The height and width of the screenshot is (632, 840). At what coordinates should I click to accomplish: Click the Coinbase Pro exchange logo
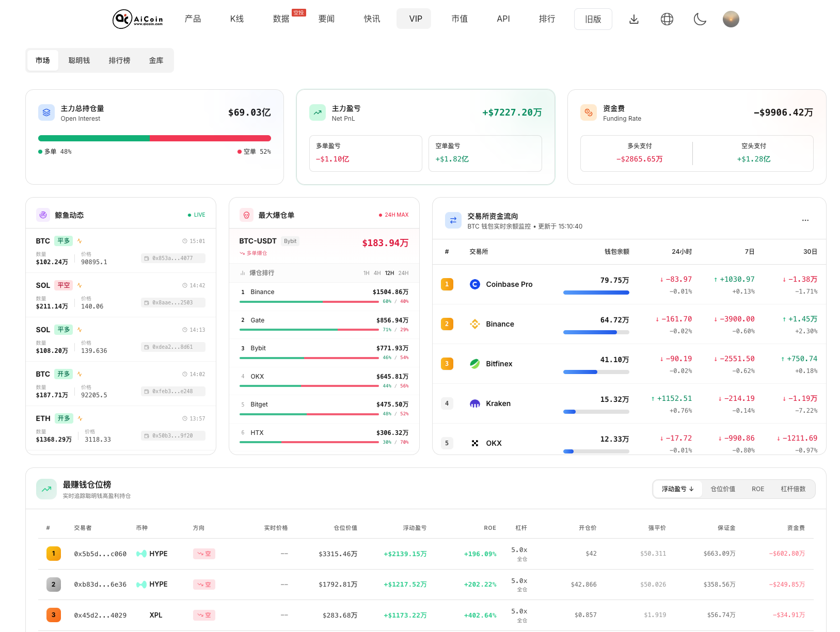475,284
